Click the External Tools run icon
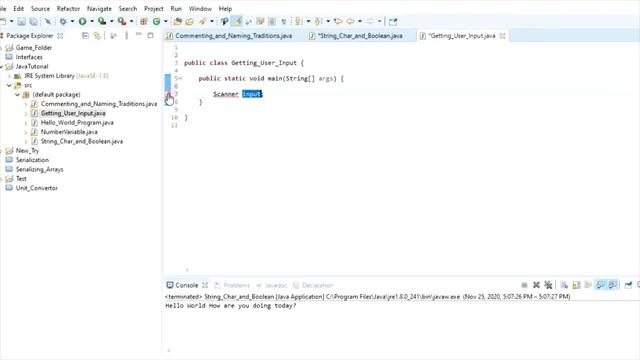The width and height of the screenshot is (640, 360). [122, 21]
